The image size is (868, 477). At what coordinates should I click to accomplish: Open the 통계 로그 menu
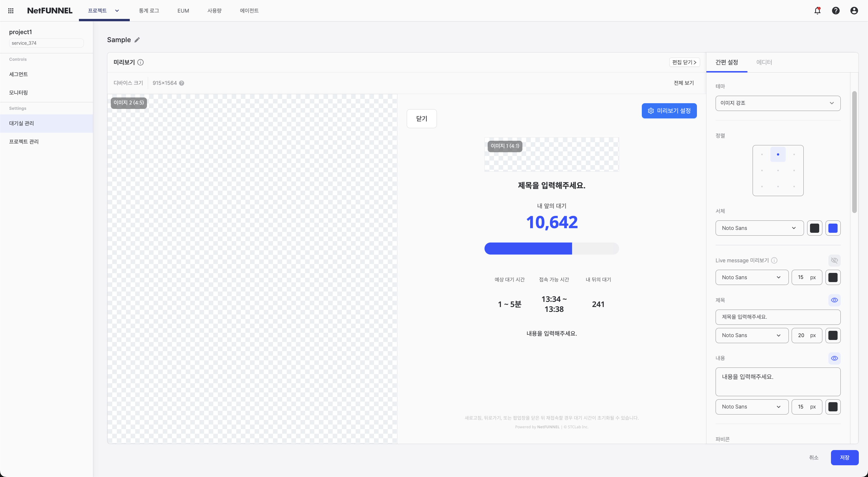pyautogui.click(x=149, y=11)
